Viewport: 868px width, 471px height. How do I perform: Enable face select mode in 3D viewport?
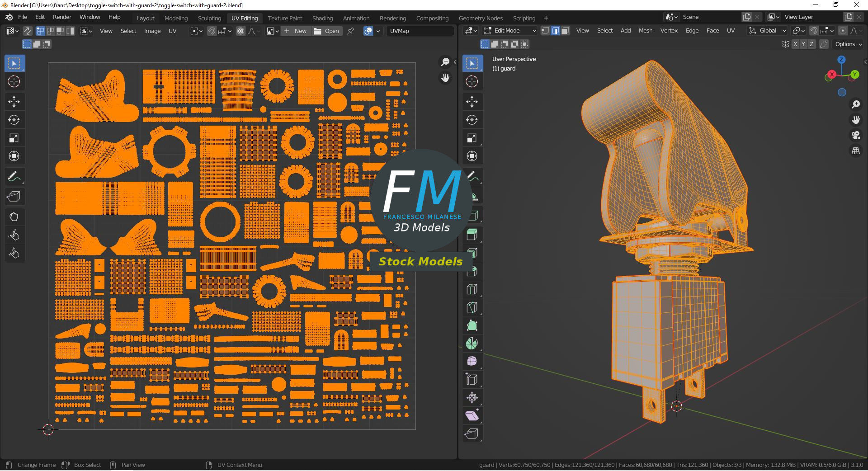(x=565, y=31)
